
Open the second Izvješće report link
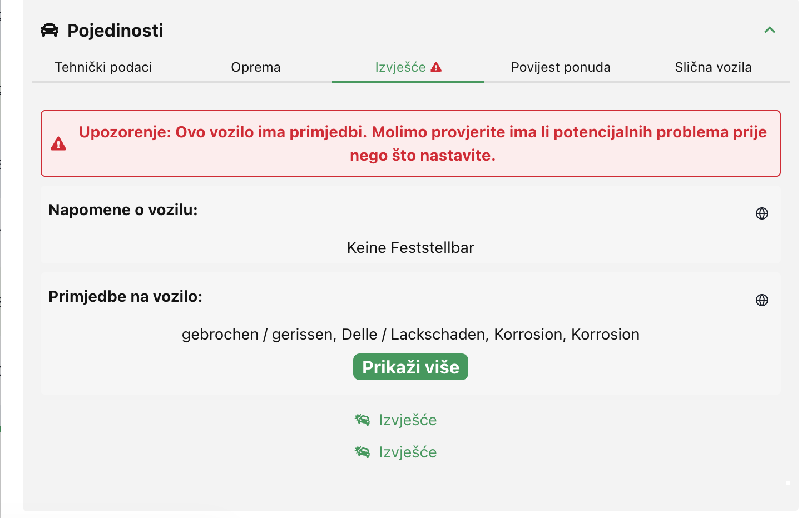coord(408,452)
